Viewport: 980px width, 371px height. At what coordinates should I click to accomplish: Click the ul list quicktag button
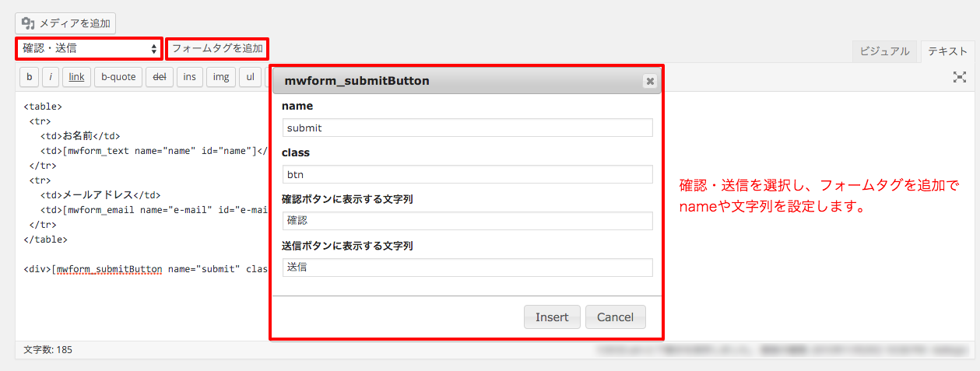pos(251,77)
